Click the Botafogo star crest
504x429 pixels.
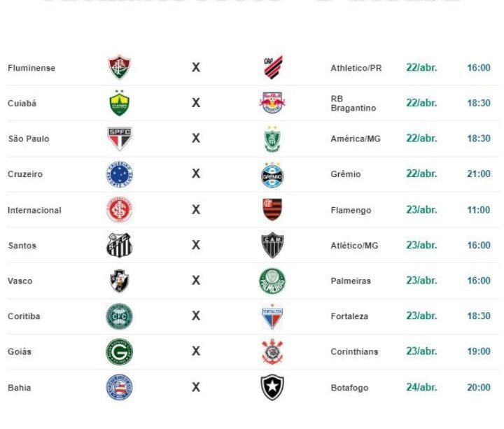click(272, 388)
